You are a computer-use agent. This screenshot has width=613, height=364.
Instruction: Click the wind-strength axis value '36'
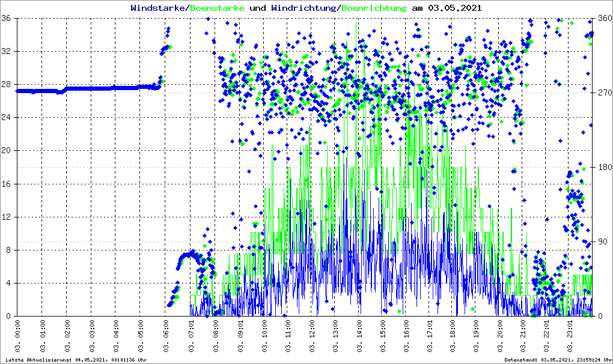point(6,19)
